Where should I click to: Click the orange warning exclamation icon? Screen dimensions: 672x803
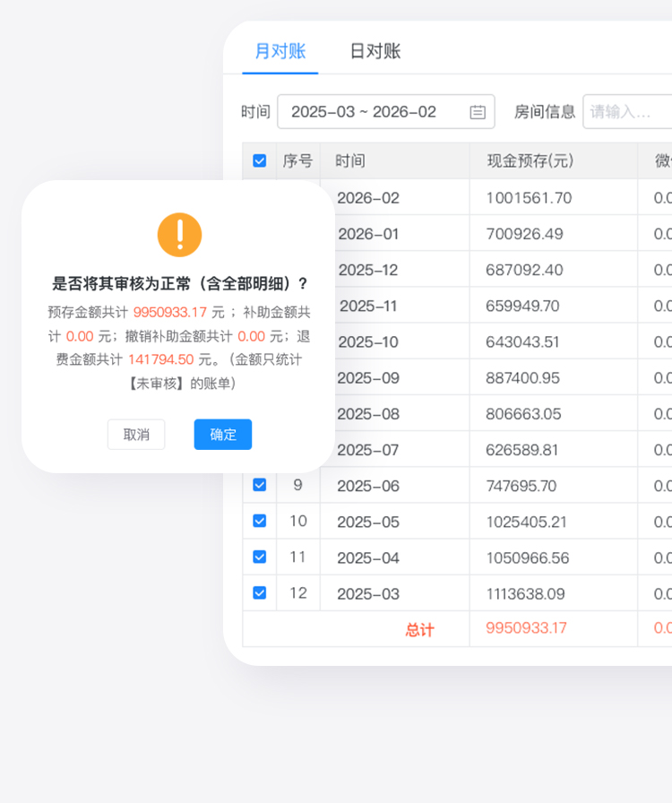point(179,235)
